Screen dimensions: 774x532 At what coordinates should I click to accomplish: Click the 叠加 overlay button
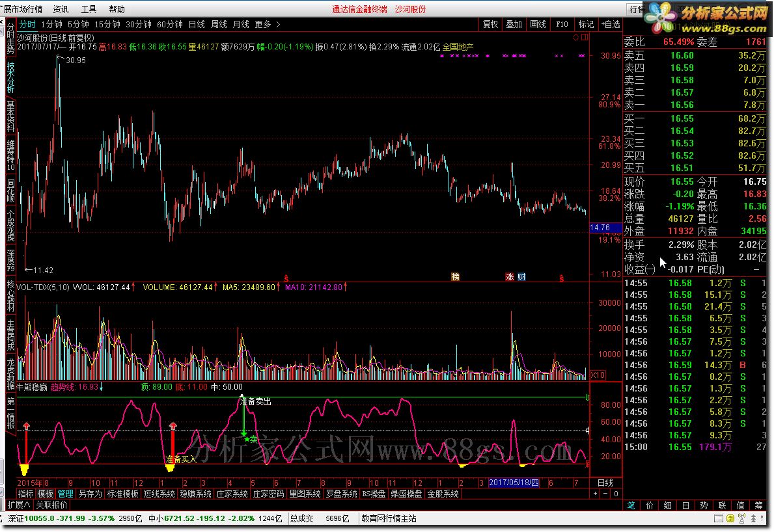(514, 24)
